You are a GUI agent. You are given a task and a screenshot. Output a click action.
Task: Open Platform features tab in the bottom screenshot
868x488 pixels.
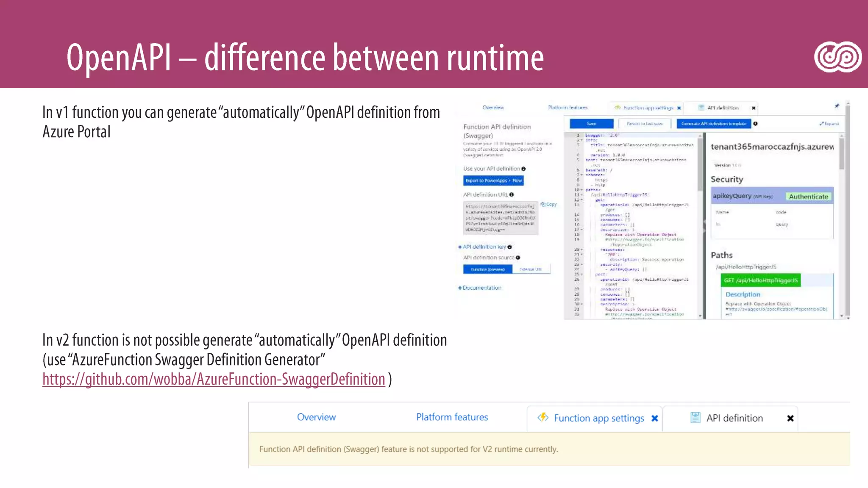(452, 417)
